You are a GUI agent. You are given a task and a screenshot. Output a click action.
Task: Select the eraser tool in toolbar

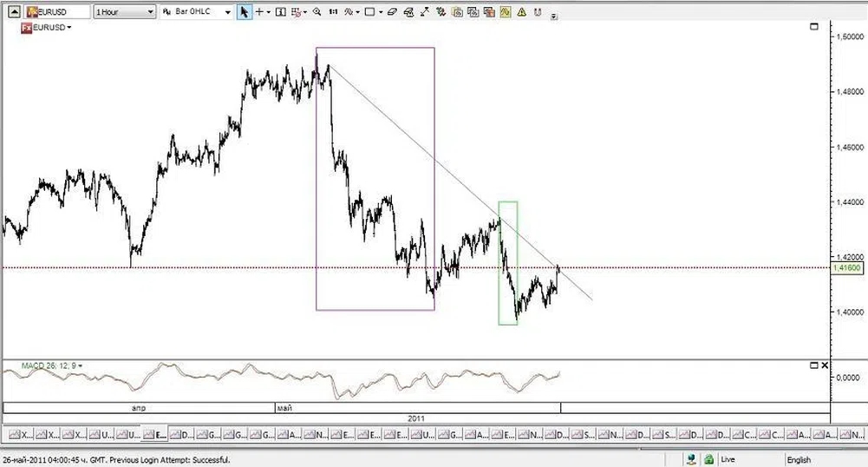393,12
